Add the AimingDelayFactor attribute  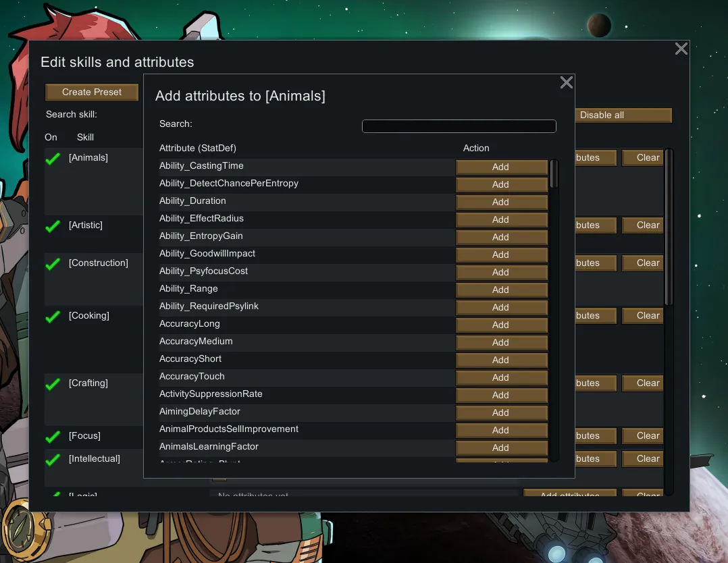pyautogui.click(x=500, y=412)
